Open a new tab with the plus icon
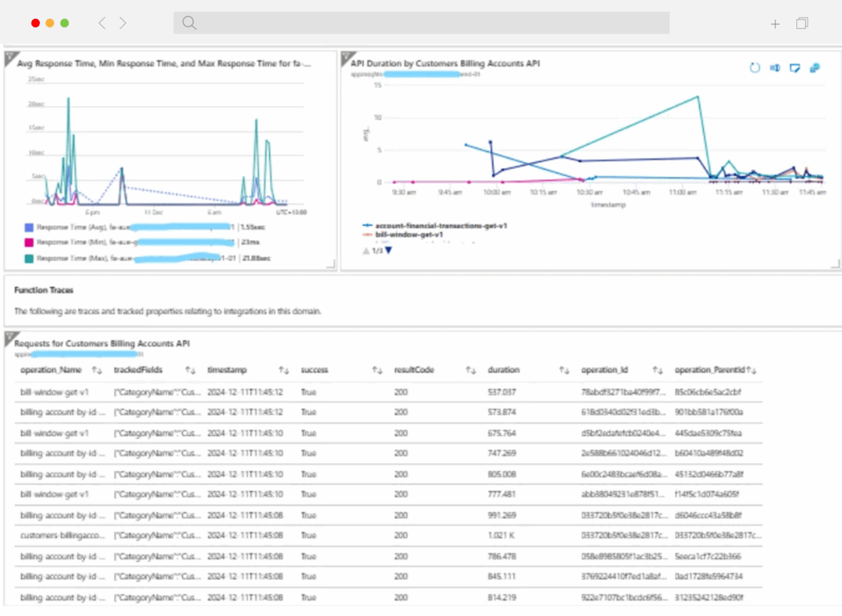Viewport: 842px width, 616px height. click(775, 24)
